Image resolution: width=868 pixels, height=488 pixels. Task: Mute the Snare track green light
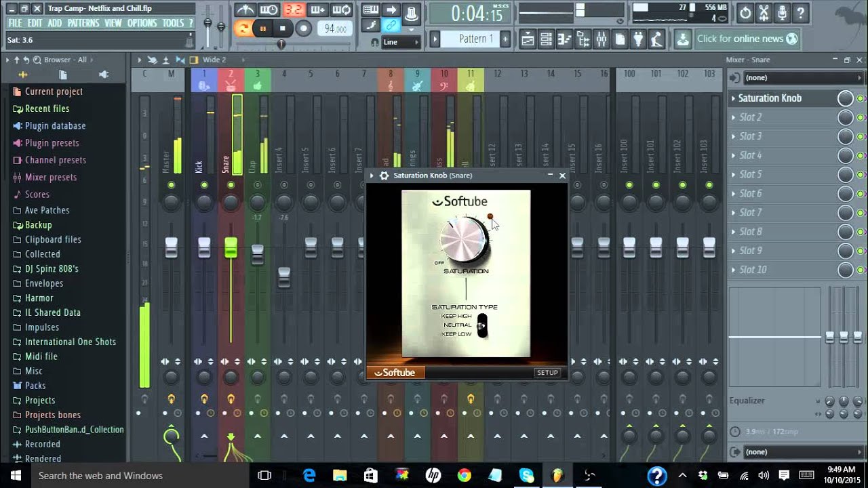click(x=231, y=185)
